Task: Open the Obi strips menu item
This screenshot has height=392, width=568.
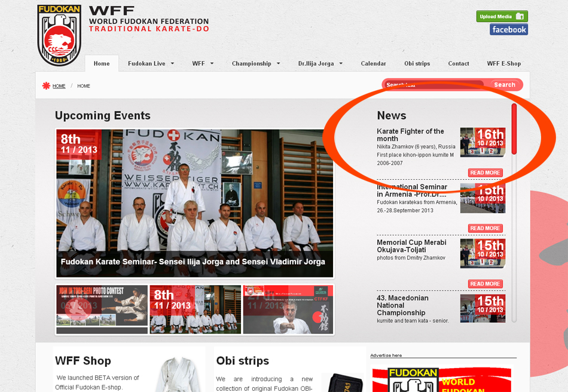Action: pos(417,64)
